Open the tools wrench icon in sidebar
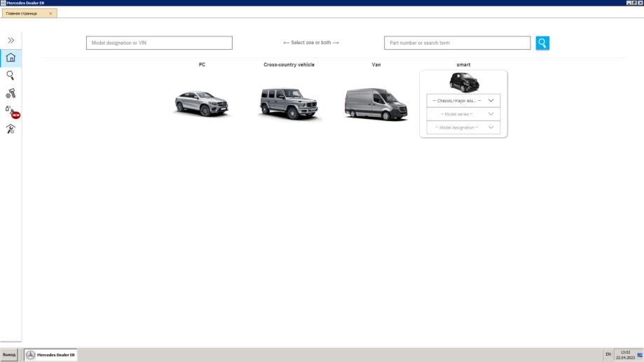The image size is (644, 362). click(11, 129)
